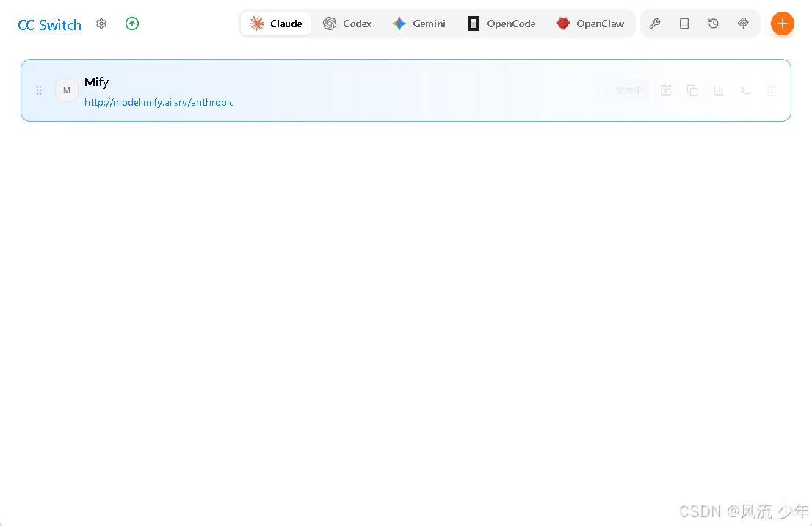Open terminal for Mify provider
Screen dimensions: 812x526
[x=745, y=90]
